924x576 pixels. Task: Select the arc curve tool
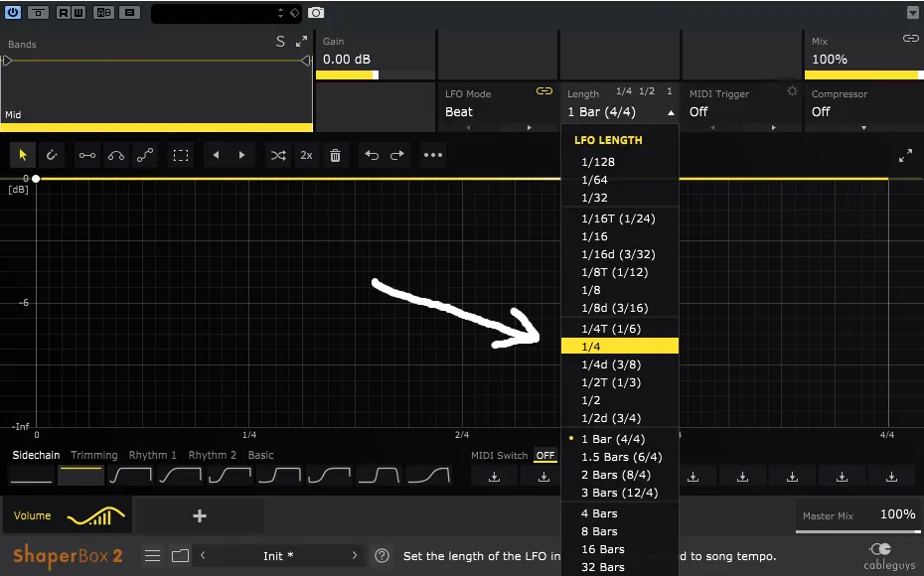[116, 156]
